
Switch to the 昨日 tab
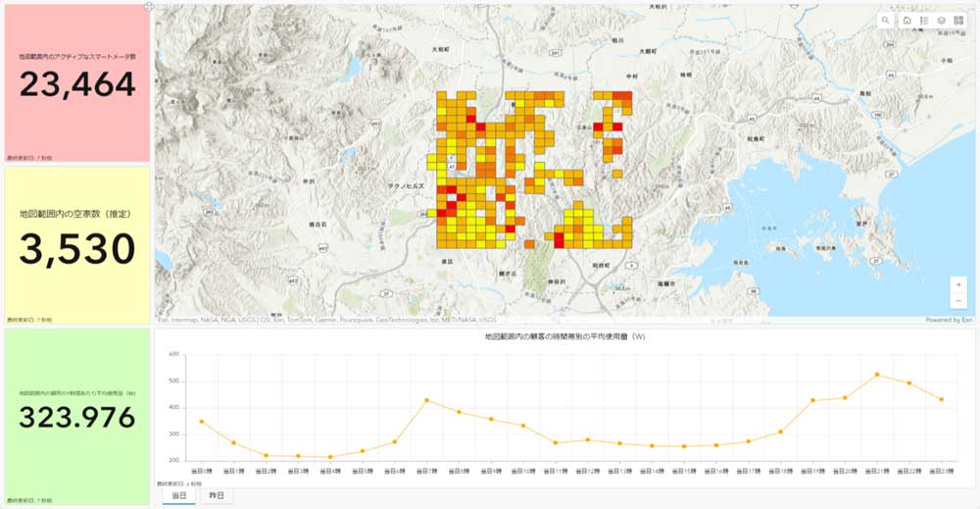pos(217,496)
